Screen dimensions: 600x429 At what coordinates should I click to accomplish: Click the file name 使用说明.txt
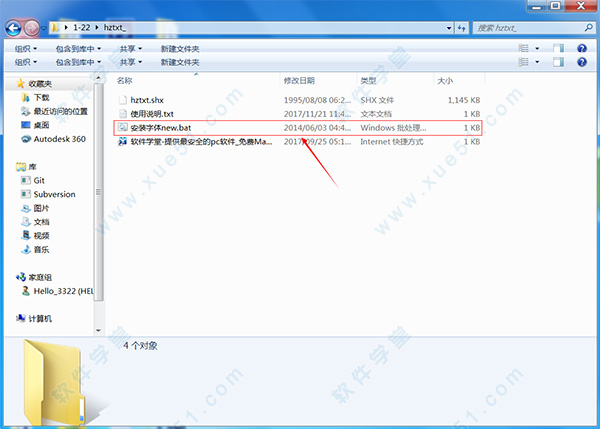point(152,114)
